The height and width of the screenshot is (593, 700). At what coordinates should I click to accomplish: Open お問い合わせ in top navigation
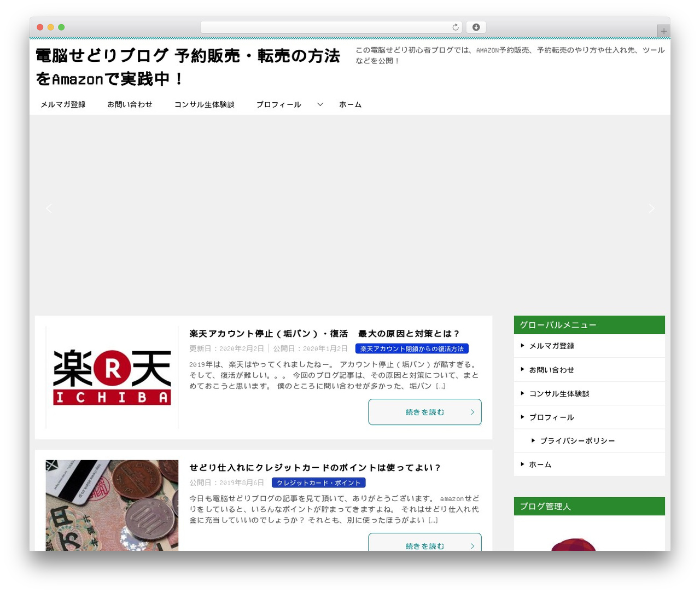130,104
